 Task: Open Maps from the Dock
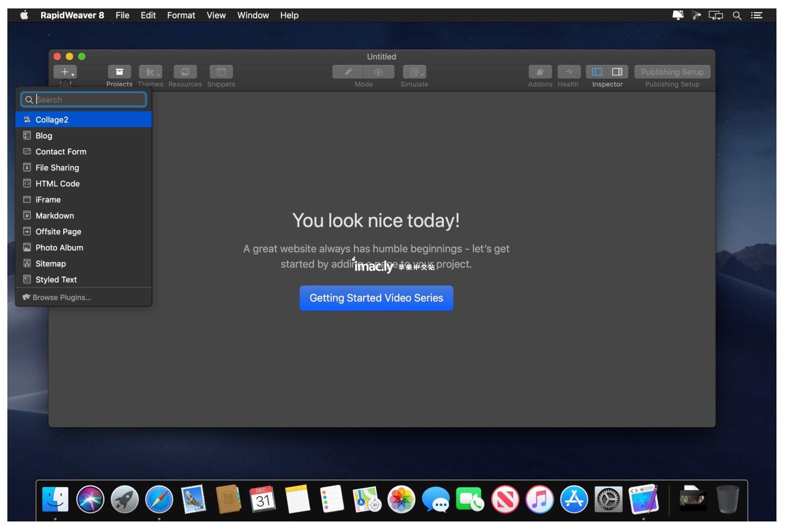(x=367, y=499)
